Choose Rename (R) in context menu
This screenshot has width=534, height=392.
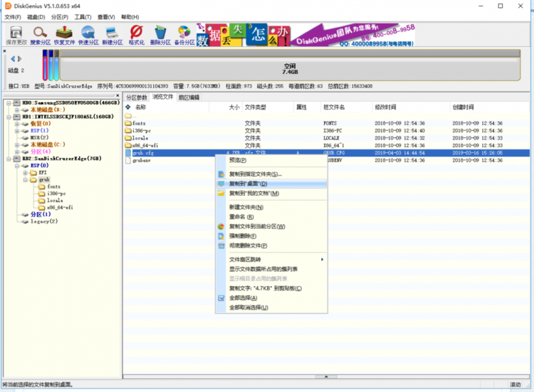pyautogui.click(x=271, y=217)
